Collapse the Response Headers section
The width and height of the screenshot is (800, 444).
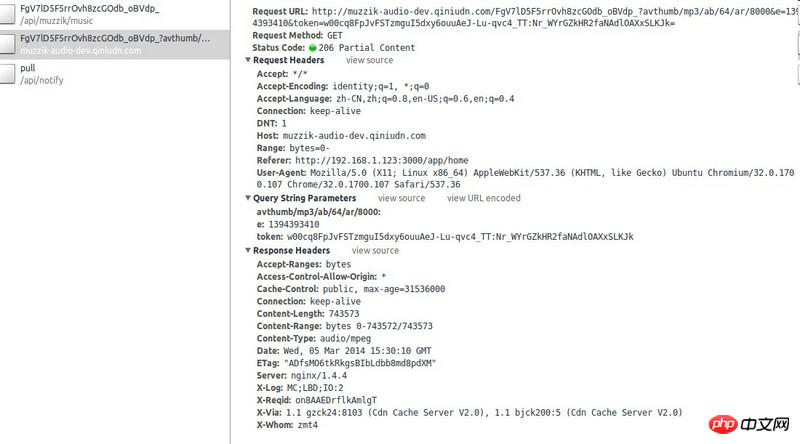pyautogui.click(x=248, y=250)
